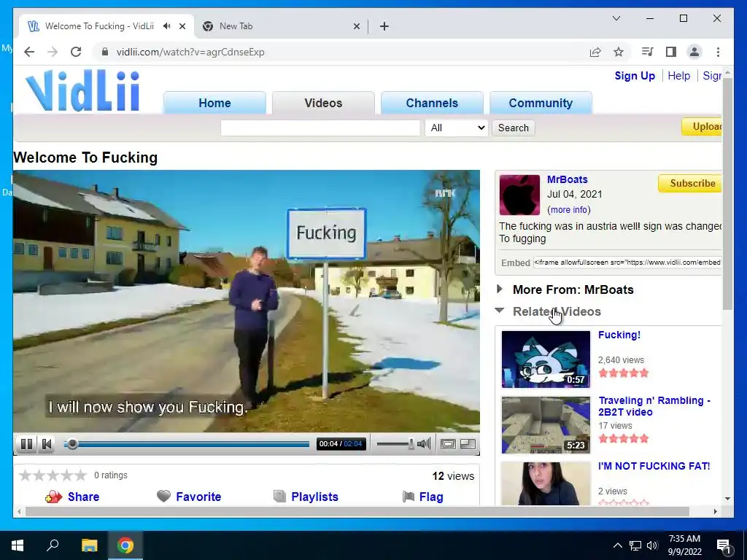This screenshot has width=747, height=560.
Task: Open the Help link
Action: 678,76
